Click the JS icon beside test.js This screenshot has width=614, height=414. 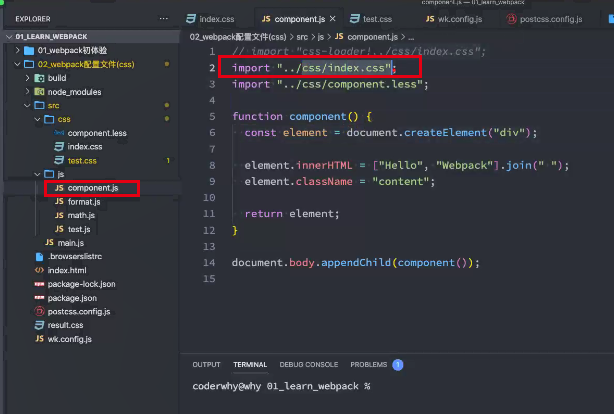59,229
